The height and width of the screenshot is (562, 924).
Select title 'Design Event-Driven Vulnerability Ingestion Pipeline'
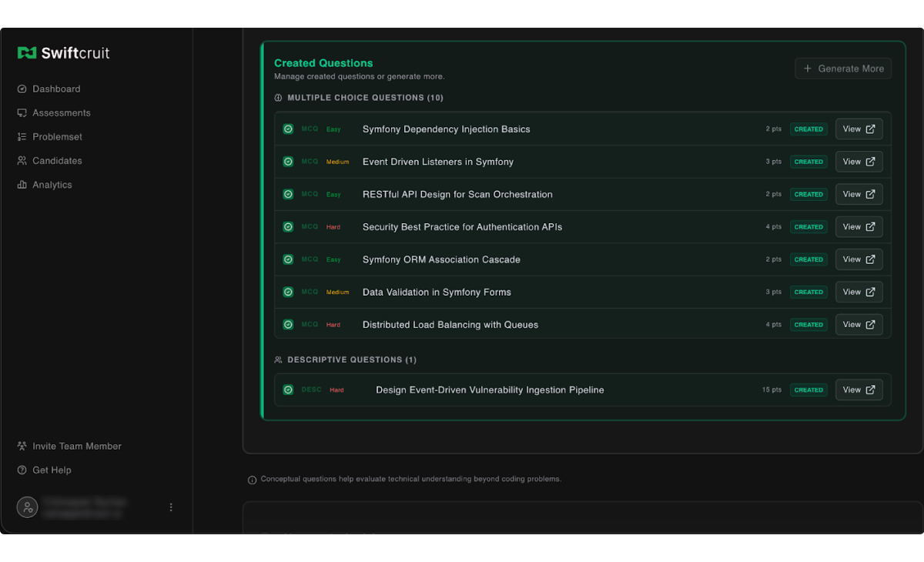pos(490,390)
